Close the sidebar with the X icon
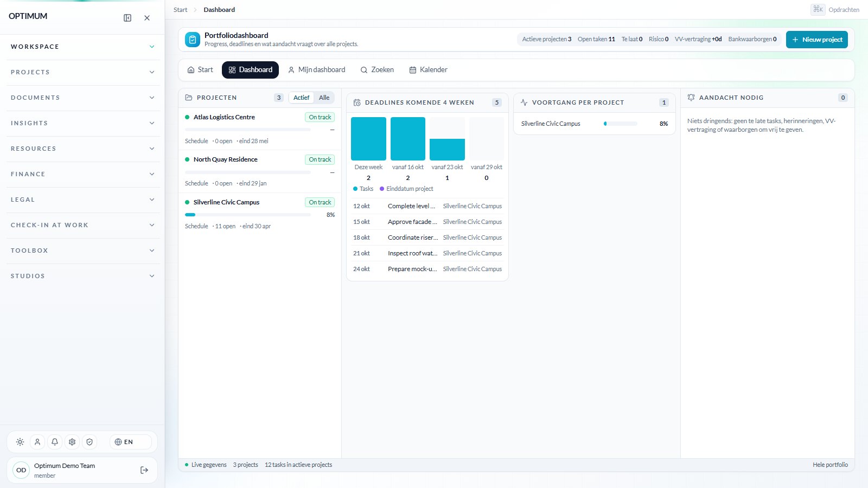The image size is (868, 488). pyautogui.click(x=147, y=18)
